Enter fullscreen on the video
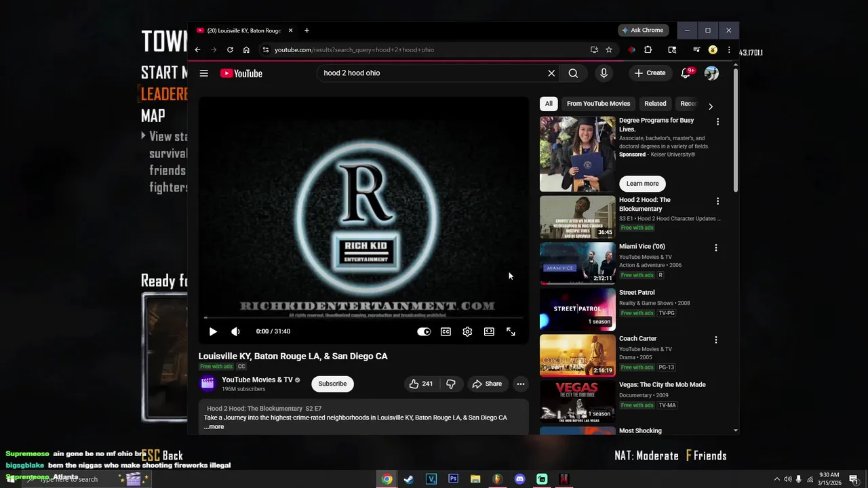Viewport: 868px width, 488px height. pos(511,331)
